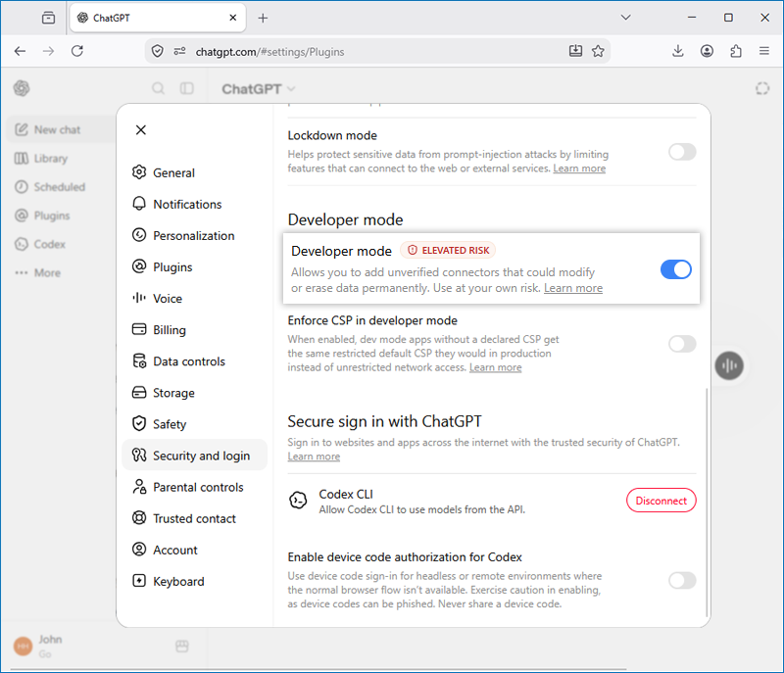Click the icon beside John's profile
This screenshot has height=673, width=784.
tap(182, 647)
